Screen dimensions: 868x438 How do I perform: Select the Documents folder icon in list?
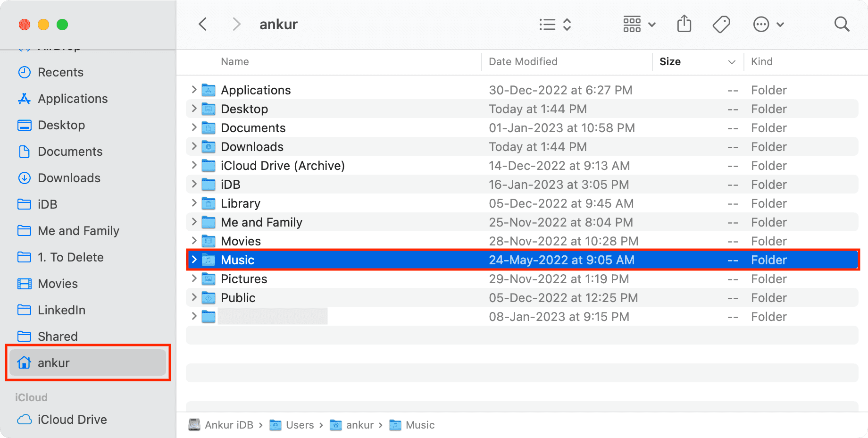(x=209, y=127)
